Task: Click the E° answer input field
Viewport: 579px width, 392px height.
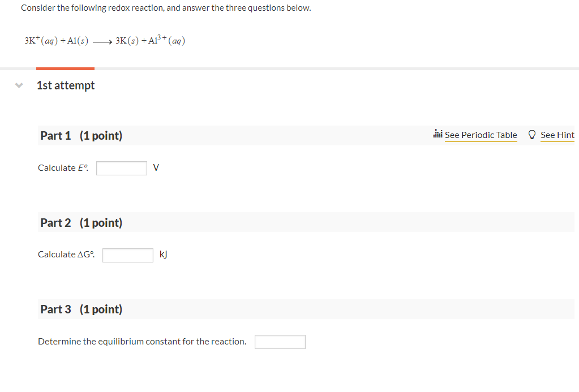Action: (121, 167)
